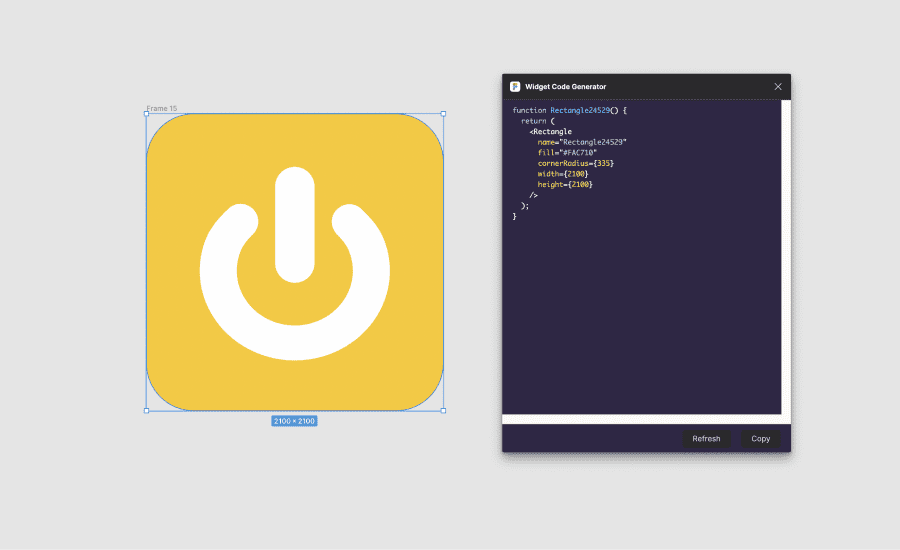
Task: Click the Copy button
Action: coord(761,439)
